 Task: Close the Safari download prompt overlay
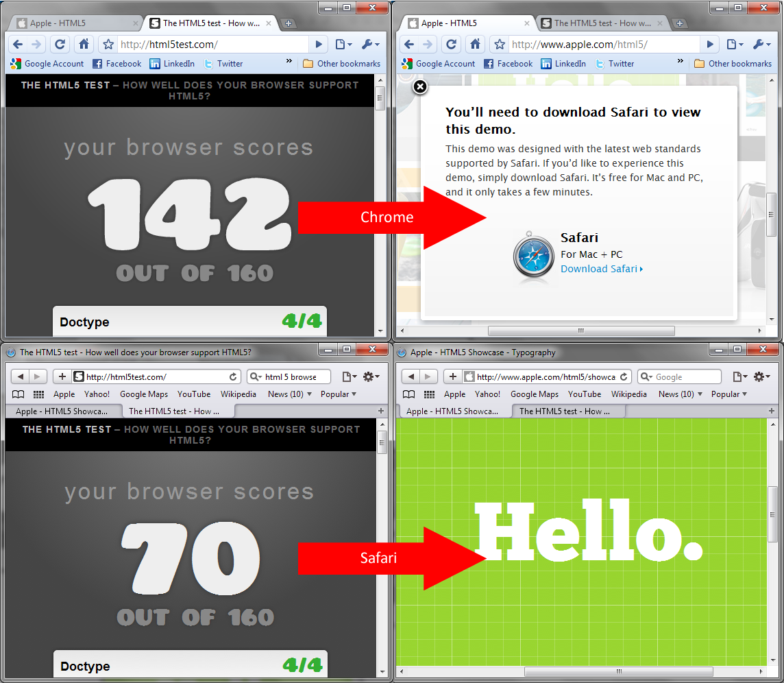click(x=420, y=86)
